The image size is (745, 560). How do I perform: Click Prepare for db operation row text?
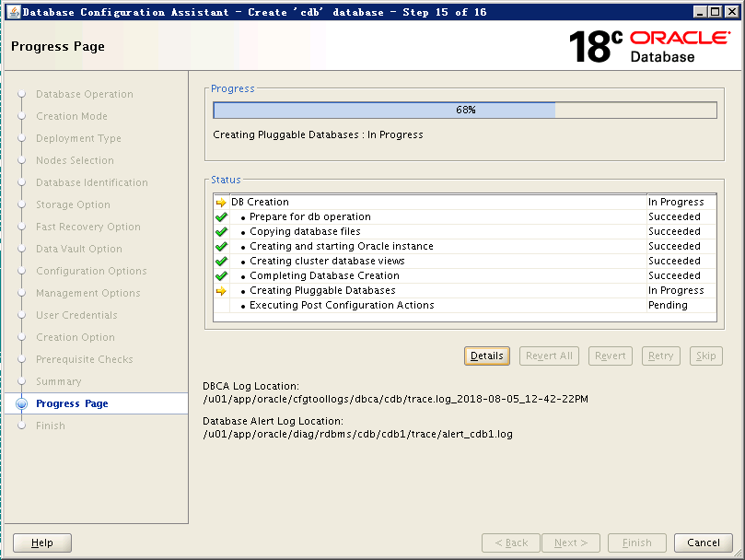309,216
